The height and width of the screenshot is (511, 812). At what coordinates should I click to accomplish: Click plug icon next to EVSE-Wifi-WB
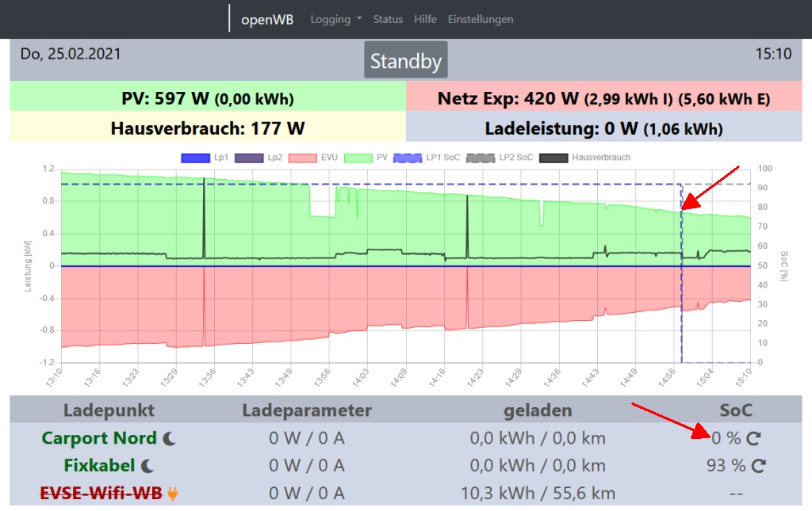(172, 494)
